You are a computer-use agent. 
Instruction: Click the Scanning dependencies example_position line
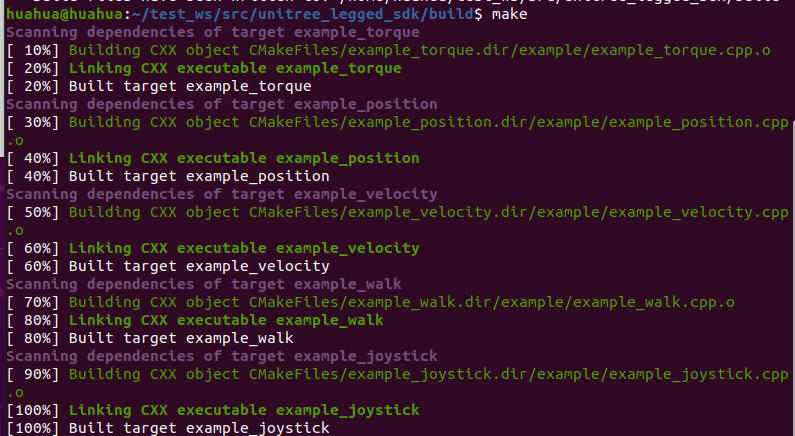click(221, 104)
